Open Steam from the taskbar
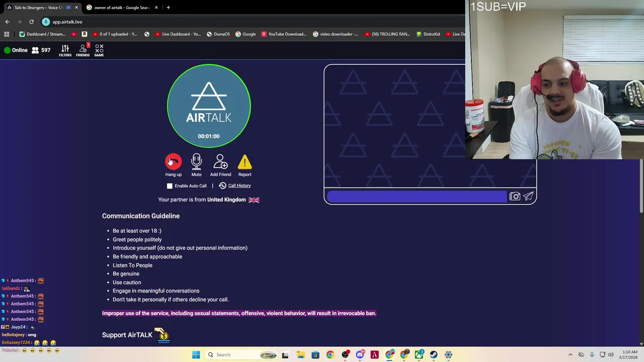Image resolution: width=644 pixels, height=362 pixels. coord(434,355)
